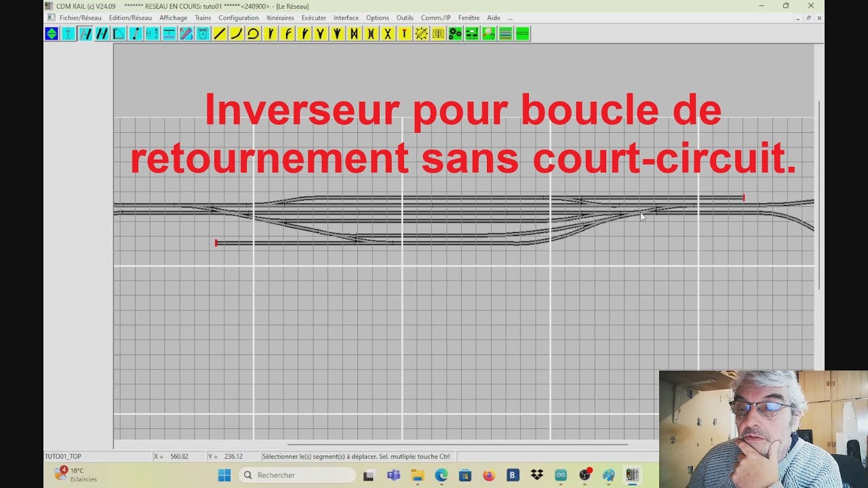Image resolution: width=868 pixels, height=488 pixels.
Task: Click the green gears toolbar icon
Action: click(x=455, y=34)
